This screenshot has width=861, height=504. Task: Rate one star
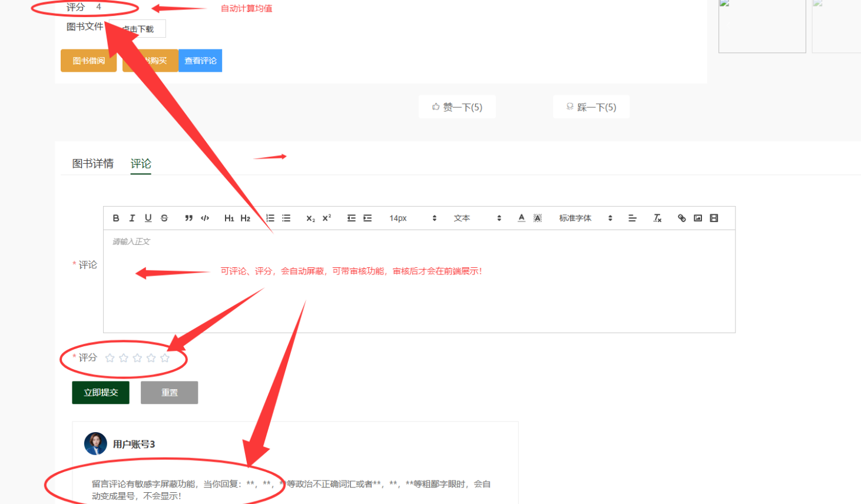pos(110,358)
